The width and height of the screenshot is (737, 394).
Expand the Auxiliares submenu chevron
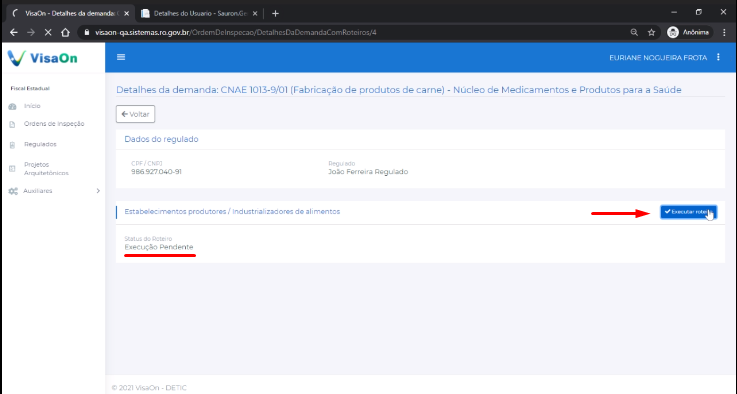(x=98, y=191)
